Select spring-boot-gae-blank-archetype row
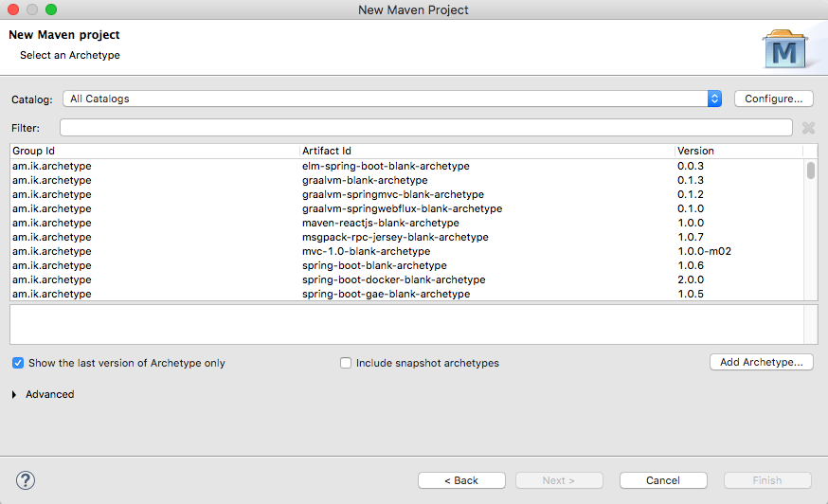Image resolution: width=828 pixels, height=504 pixels. [x=406, y=294]
